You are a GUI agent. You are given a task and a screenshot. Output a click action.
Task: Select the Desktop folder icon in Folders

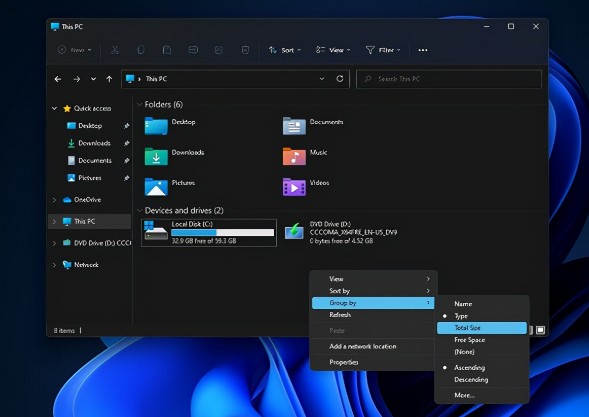click(156, 125)
